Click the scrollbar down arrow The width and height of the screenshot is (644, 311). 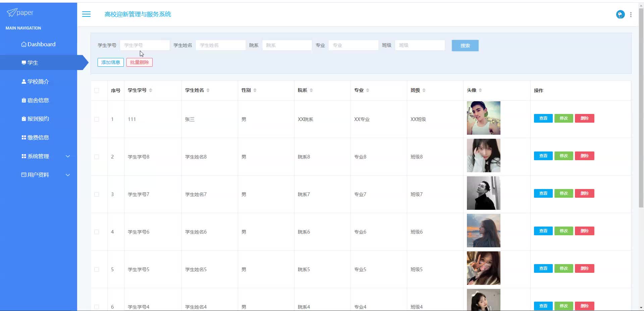point(641,308)
